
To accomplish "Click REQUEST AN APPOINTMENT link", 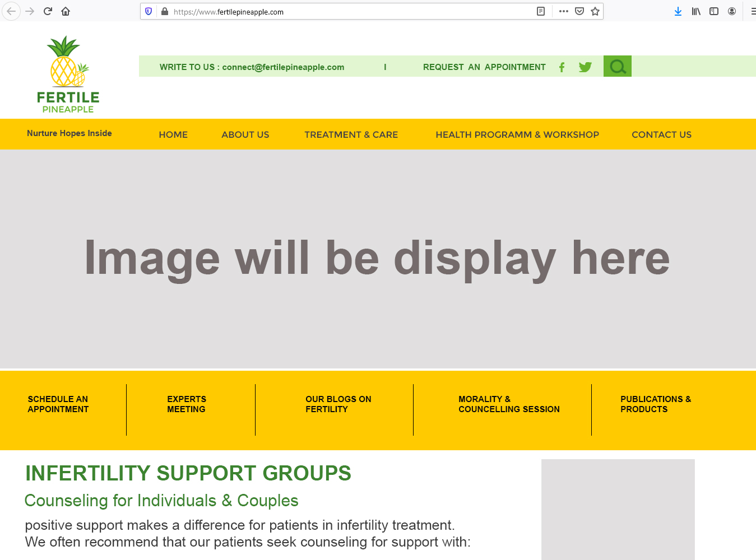I will point(484,67).
